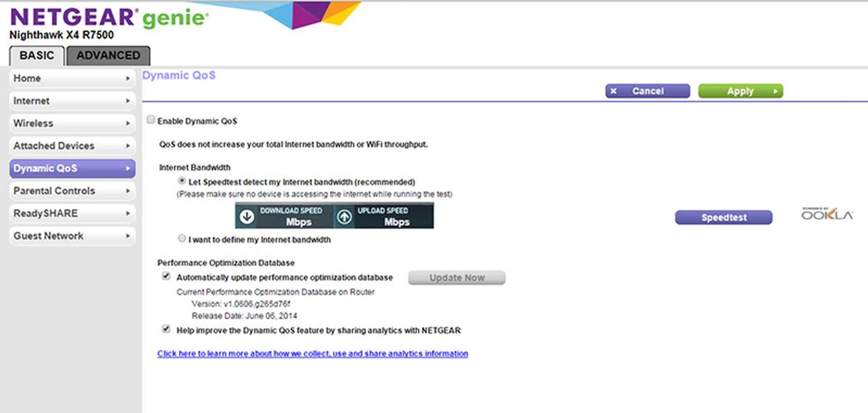Expand the ReadySHARE menu arrow
The image size is (868, 413).
[x=128, y=213]
